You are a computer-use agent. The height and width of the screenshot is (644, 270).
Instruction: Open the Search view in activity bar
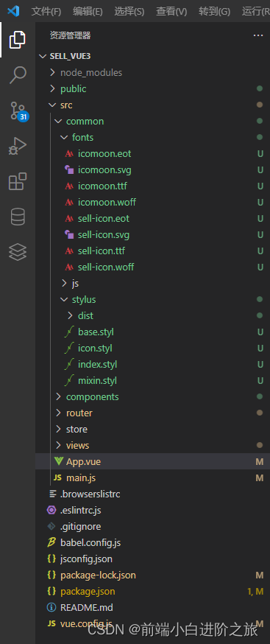(x=18, y=74)
